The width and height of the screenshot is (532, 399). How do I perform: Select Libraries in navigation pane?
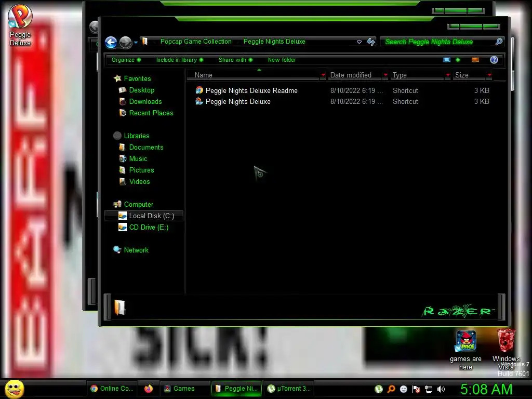click(137, 136)
